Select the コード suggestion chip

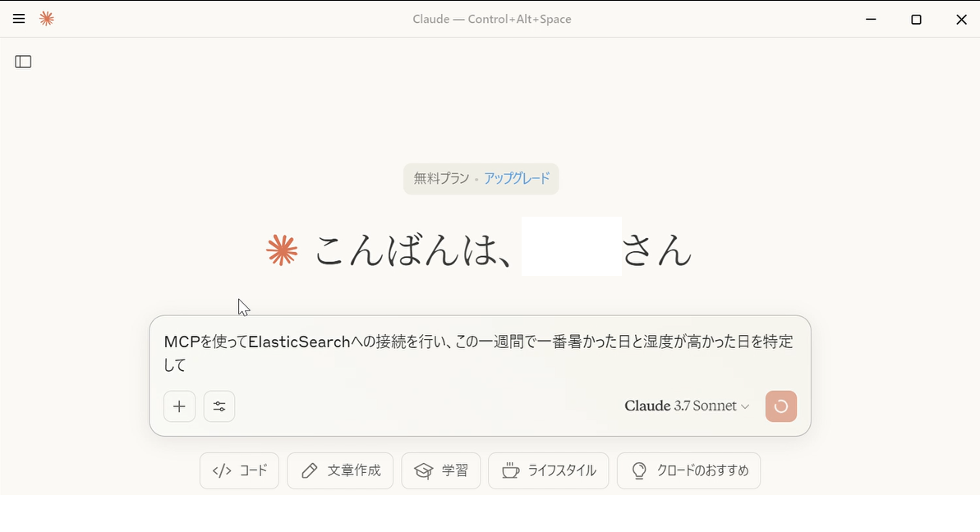(x=239, y=470)
